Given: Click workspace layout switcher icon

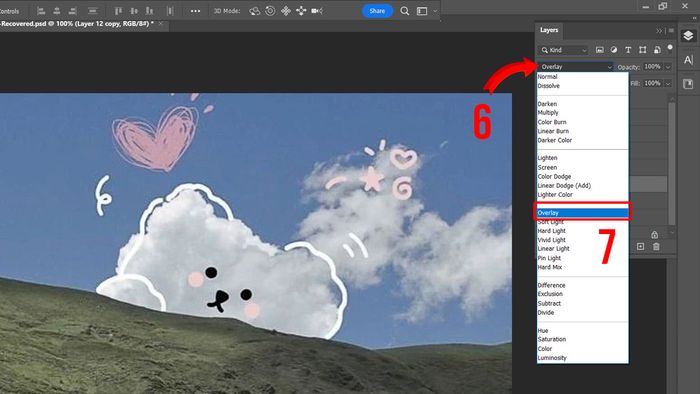Looking at the screenshot, I should pos(422,11).
